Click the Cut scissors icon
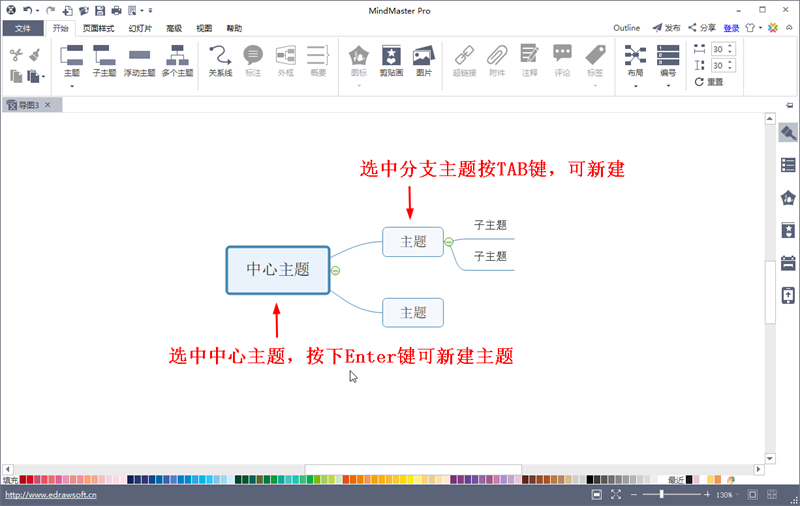This screenshot has width=800, height=506. 16,55
